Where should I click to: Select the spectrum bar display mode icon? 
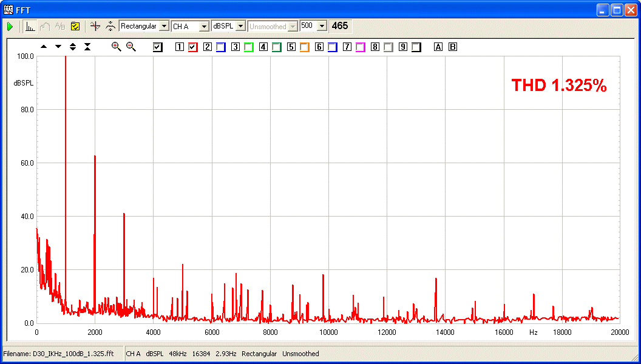(x=30, y=27)
